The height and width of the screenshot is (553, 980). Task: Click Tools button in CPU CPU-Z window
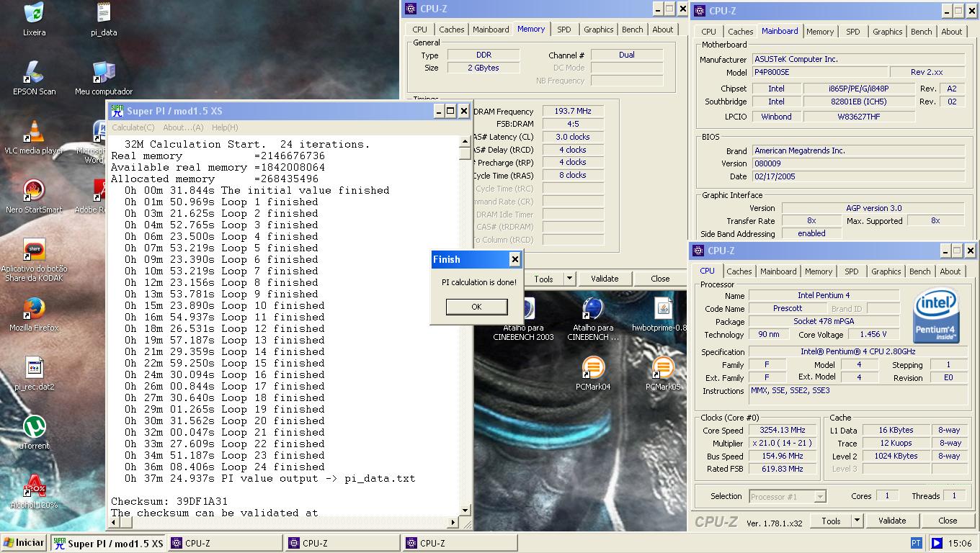(831, 521)
